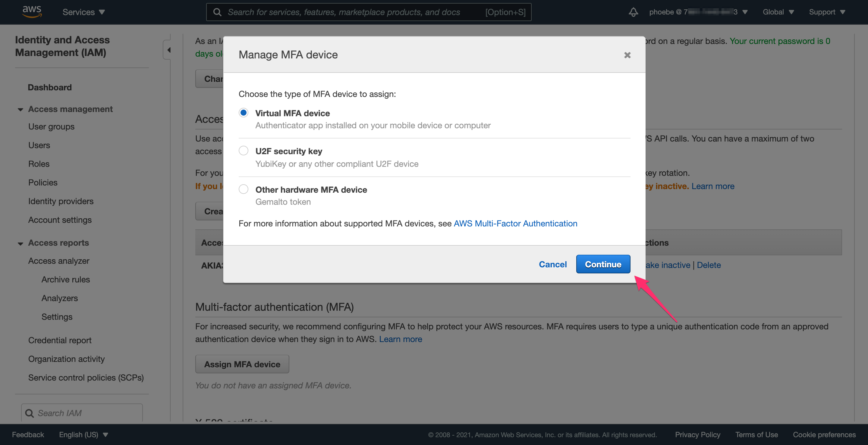Click 'You do not have an assigned MFA device.' text

tap(273, 385)
